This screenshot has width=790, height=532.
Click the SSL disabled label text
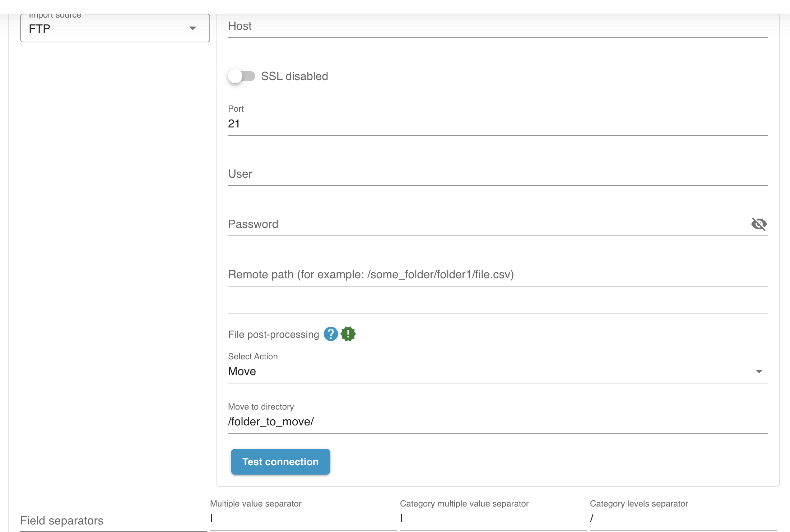(x=294, y=76)
